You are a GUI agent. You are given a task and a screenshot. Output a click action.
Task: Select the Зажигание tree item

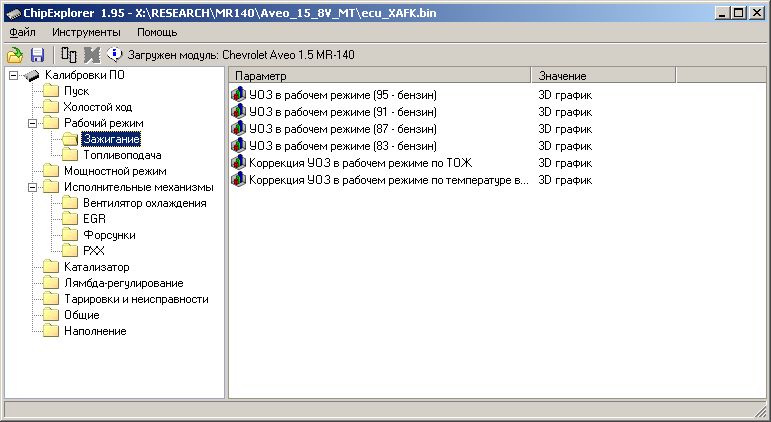(x=112, y=139)
